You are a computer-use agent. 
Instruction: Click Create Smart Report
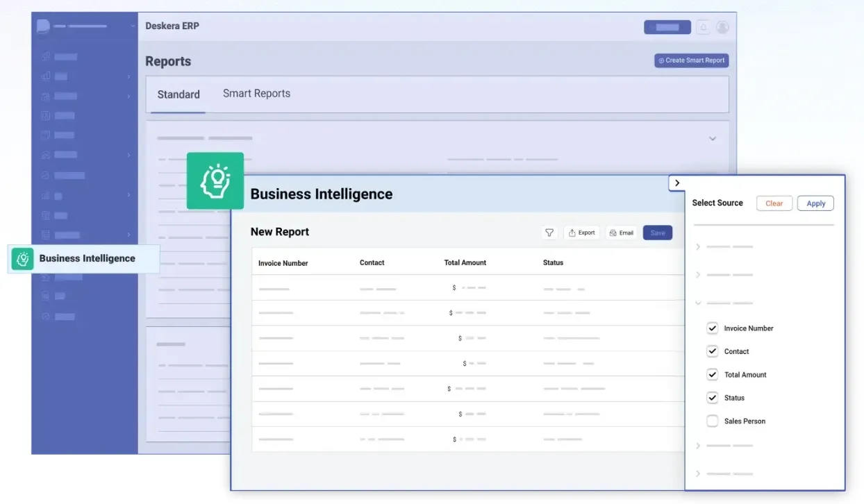tap(691, 60)
